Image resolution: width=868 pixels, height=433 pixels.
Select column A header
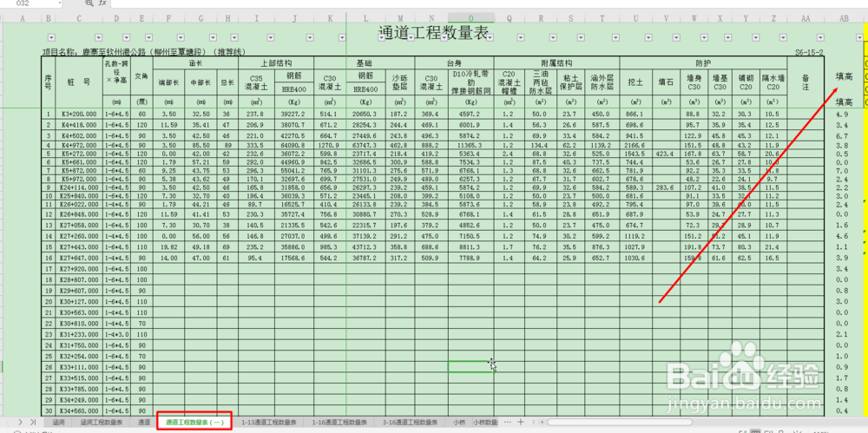(x=23, y=18)
